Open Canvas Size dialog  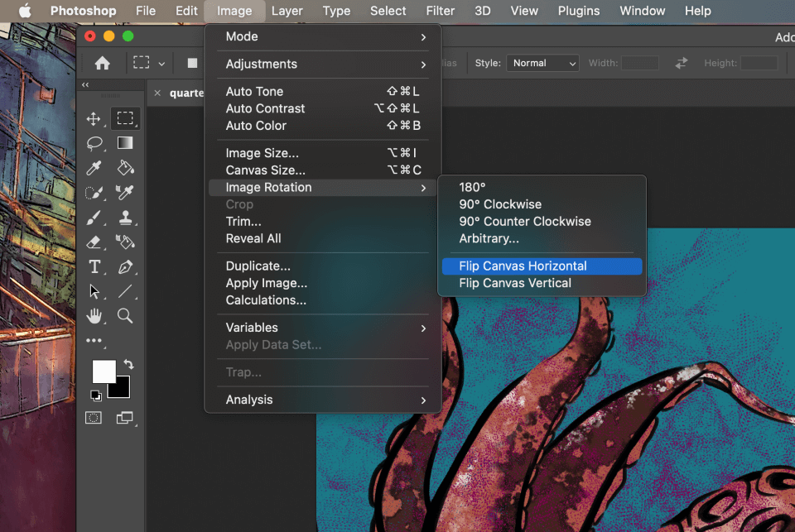tap(323, 170)
